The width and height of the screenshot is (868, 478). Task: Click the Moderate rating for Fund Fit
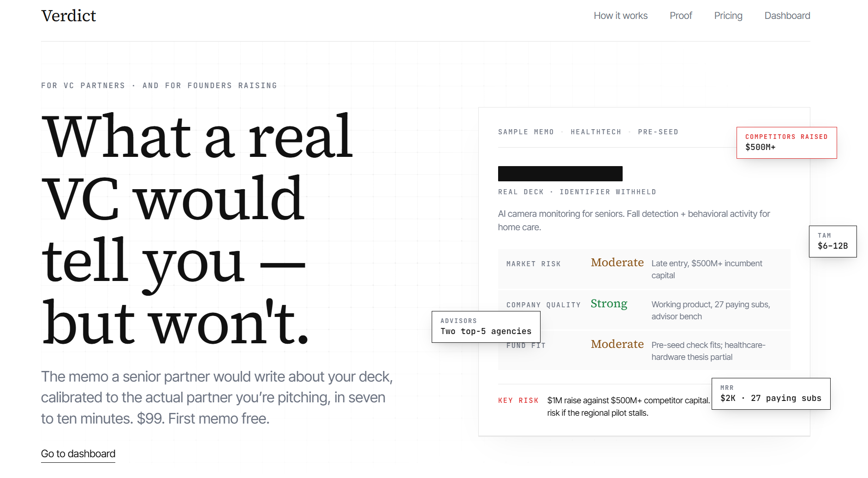click(617, 344)
